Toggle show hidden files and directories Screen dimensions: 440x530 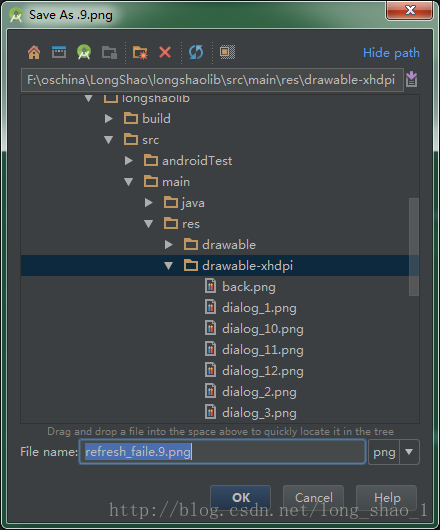click(x=227, y=52)
